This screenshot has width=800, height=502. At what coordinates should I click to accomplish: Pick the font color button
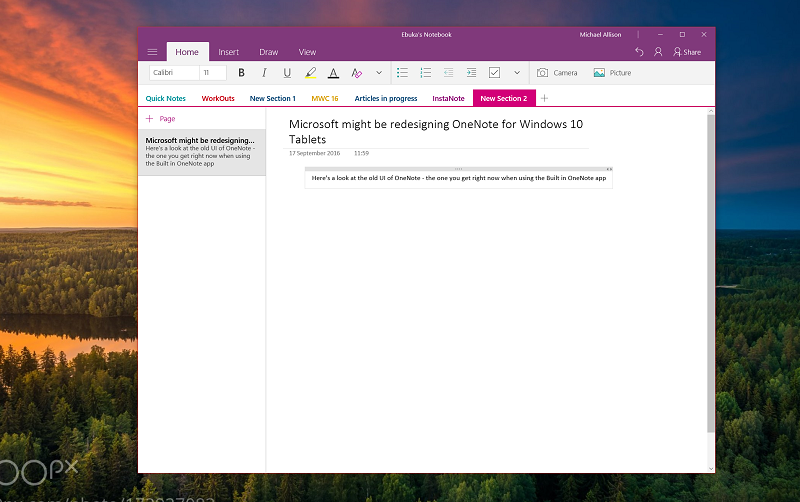coord(333,73)
